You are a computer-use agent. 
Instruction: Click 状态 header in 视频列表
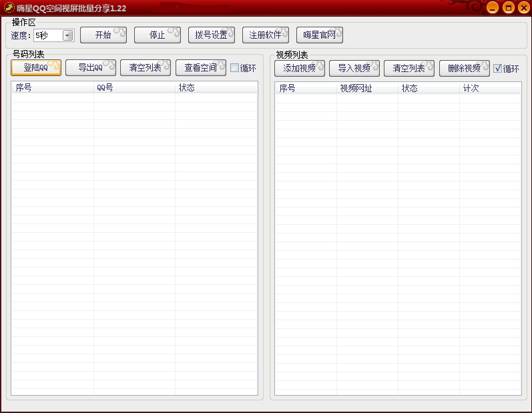(x=429, y=88)
